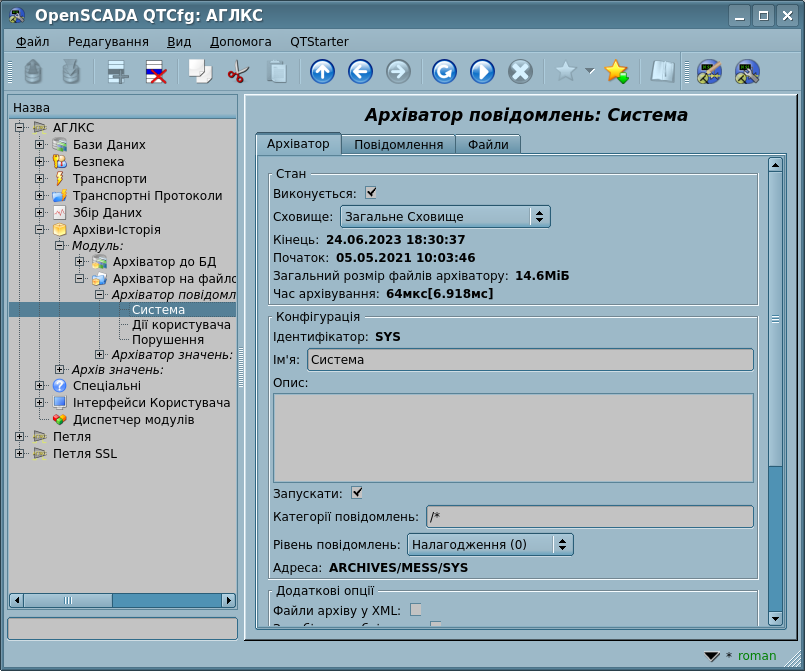Add current page to favorites star icon
The image size is (805, 671).
616,72
